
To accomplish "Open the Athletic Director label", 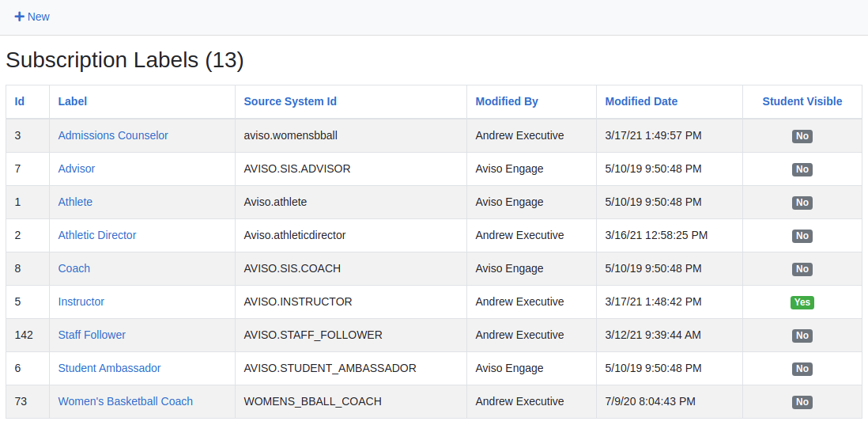I will 97,235.
